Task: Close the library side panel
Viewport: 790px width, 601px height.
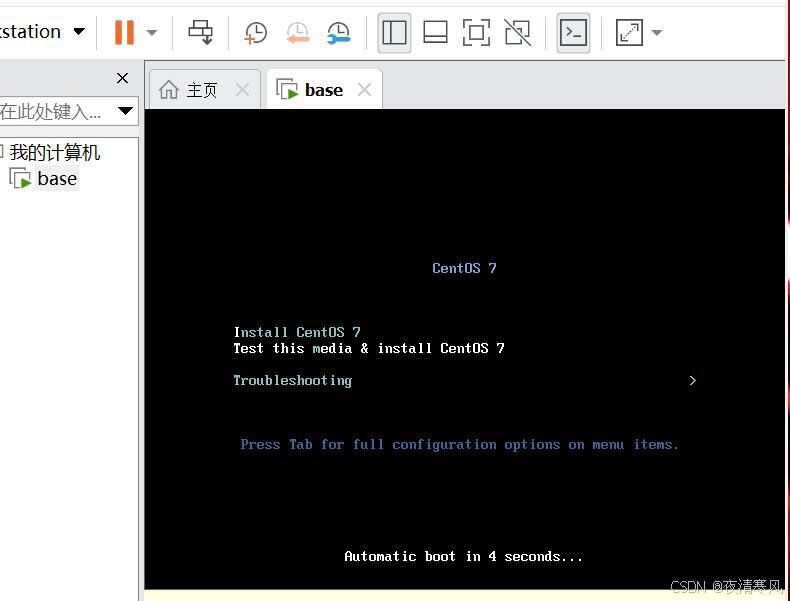Action: (122, 78)
